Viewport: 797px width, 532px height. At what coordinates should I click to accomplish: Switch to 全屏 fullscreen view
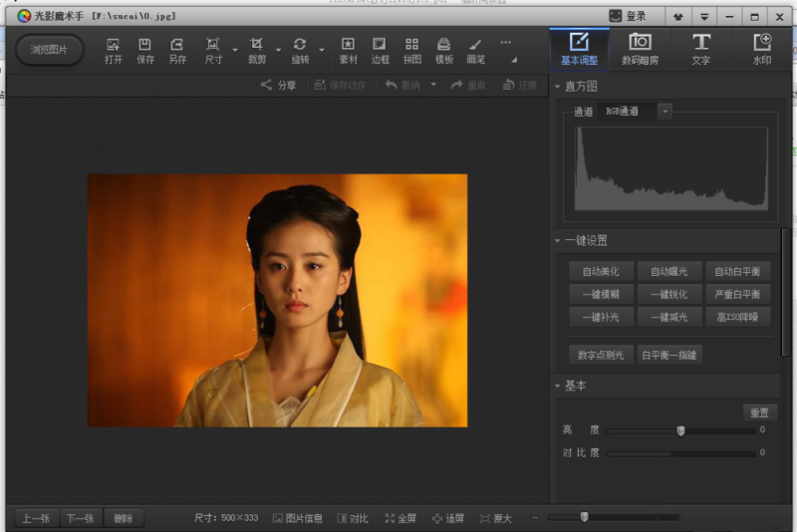point(400,518)
